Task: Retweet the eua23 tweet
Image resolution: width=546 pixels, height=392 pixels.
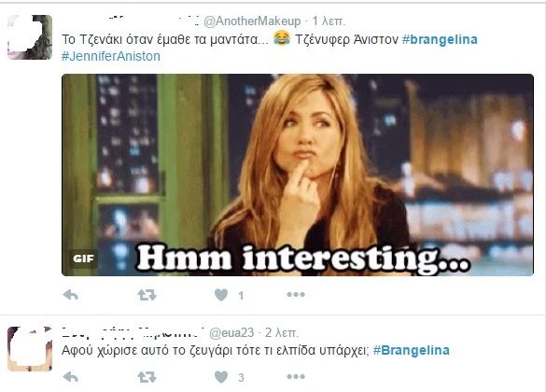Action: click(x=147, y=377)
